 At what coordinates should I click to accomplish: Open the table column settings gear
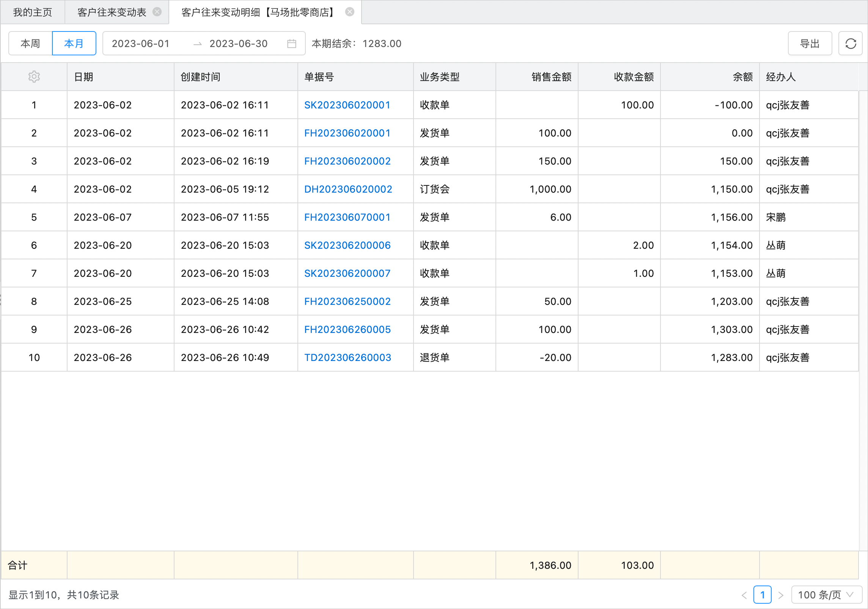34,77
